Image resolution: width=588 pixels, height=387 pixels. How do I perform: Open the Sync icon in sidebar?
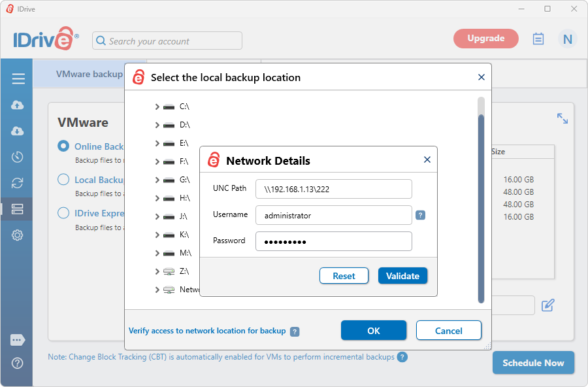coord(17,183)
